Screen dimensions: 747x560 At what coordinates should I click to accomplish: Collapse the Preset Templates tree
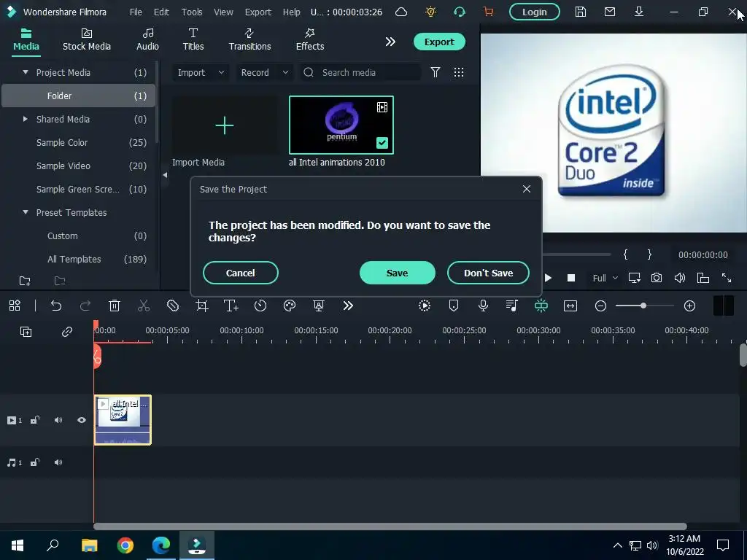pyautogui.click(x=26, y=212)
